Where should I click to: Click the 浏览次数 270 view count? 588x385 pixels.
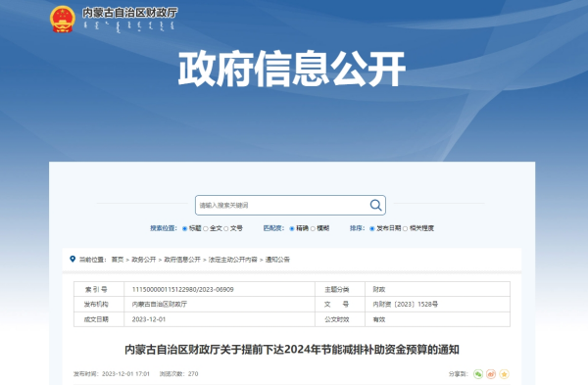click(179, 374)
